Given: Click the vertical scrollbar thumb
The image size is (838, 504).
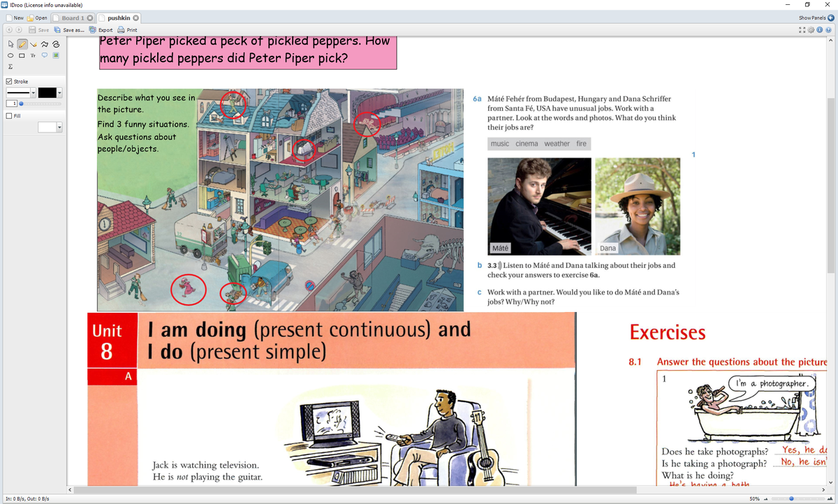Looking at the screenshot, I should point(830,184).
